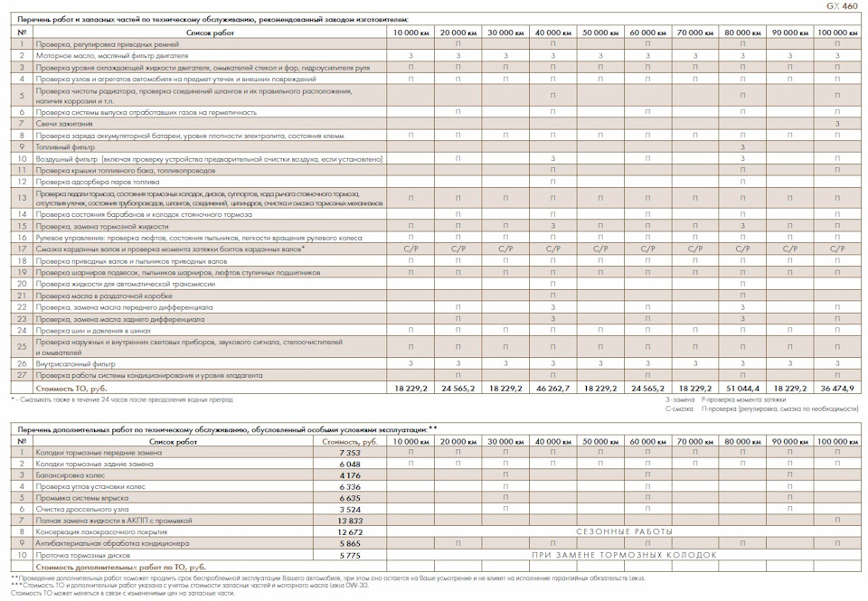This screenshot has height=601, width=868.
Task: Click price '12 672'
Action: pos(350,532)
